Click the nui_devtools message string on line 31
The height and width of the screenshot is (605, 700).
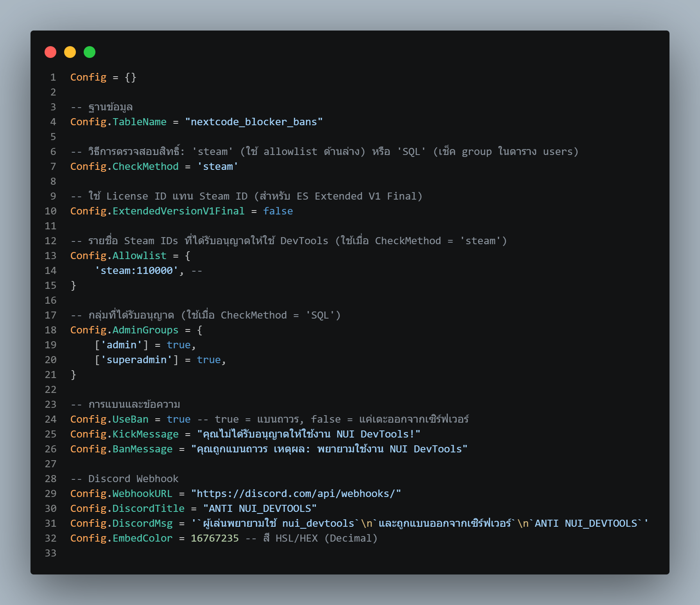[x=420, y=523]
